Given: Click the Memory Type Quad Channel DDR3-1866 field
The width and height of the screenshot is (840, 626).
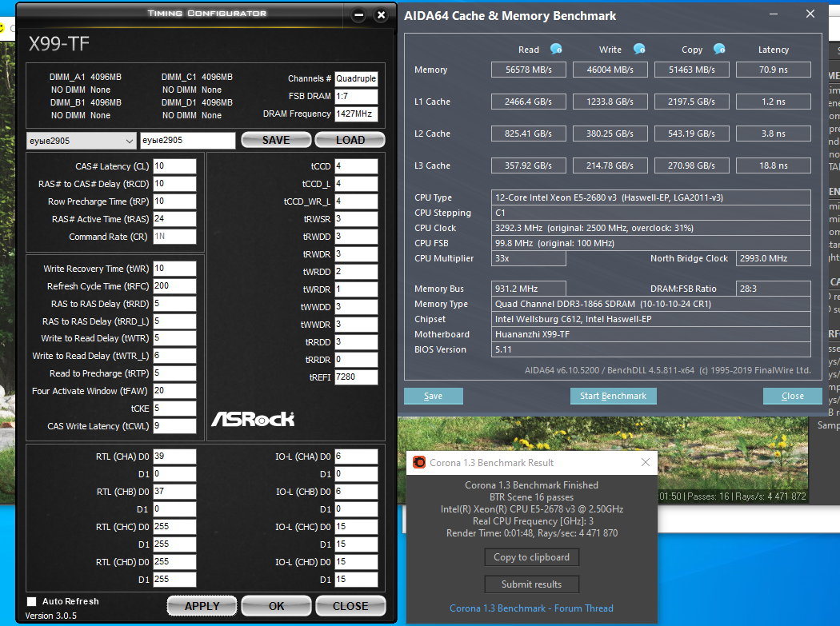Looking at the screenshot, I should coord(651,304).
